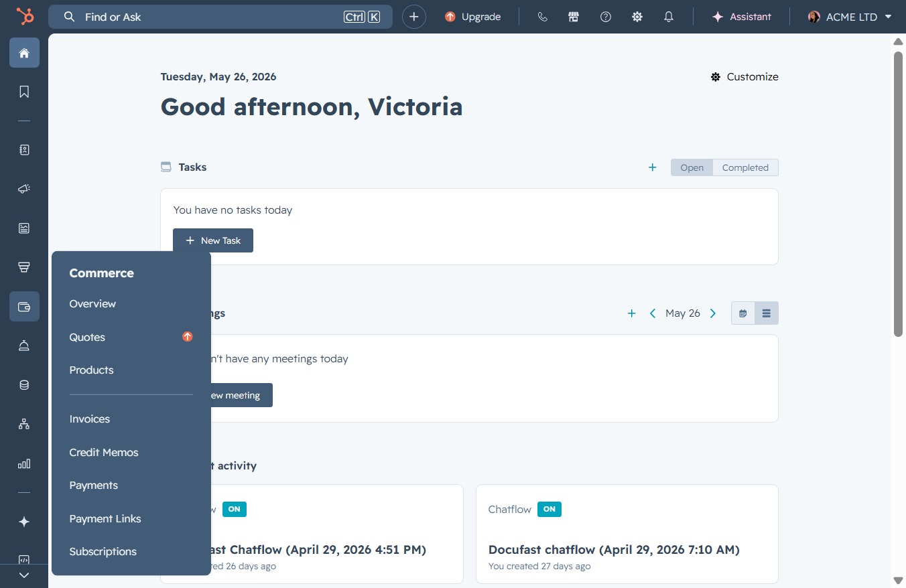Viewport: 906px width, 588px height.
Task: Open Credit Memos in the Commerce menu
Action: pyautogui.click(x=103, y=453)
